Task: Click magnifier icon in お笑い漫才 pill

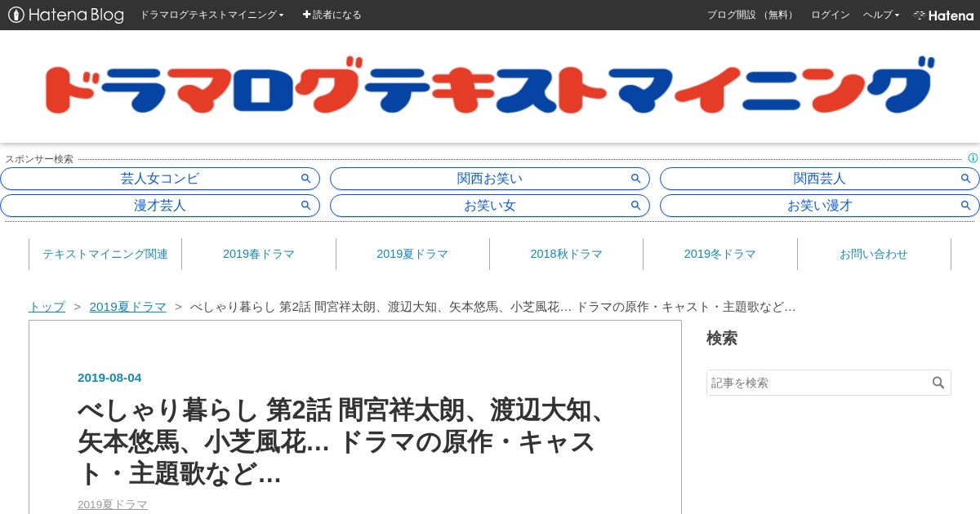Action: pyautogui.click(x=966, y=206)
